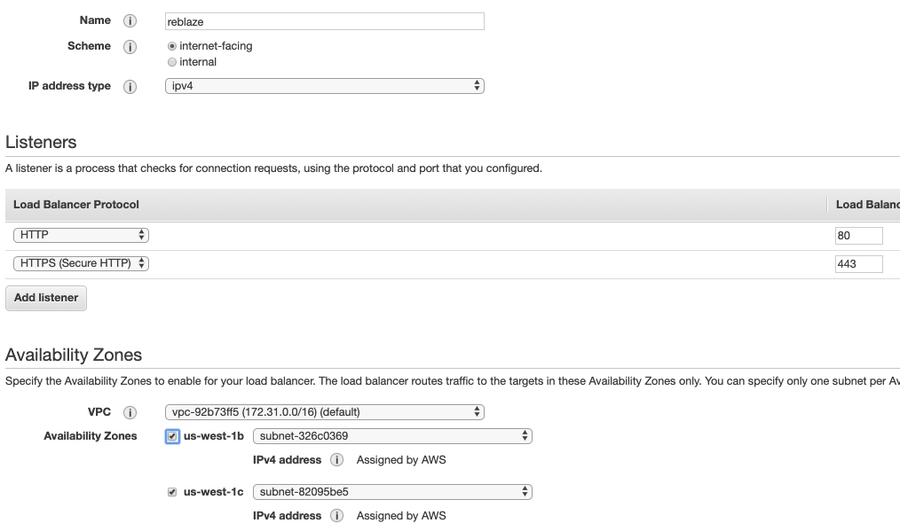Select the internal scheme radio button

173,62
